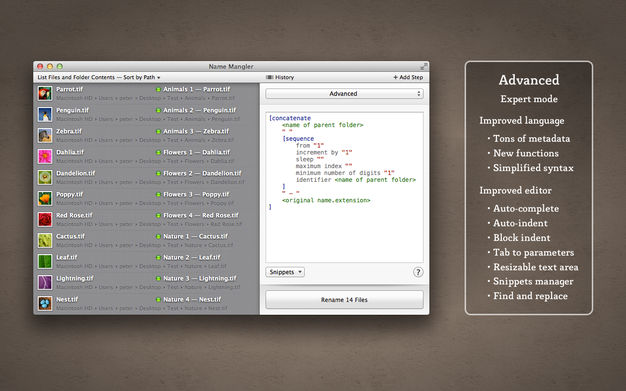Click the History list icon

pyautogui.click(x=269, y=77)
